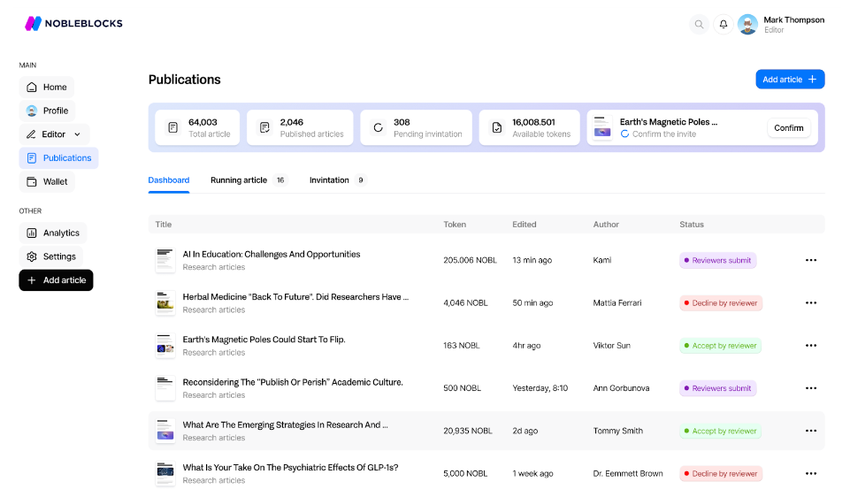Open Mark Thompson's profile avatar

(x=747, y=24)
